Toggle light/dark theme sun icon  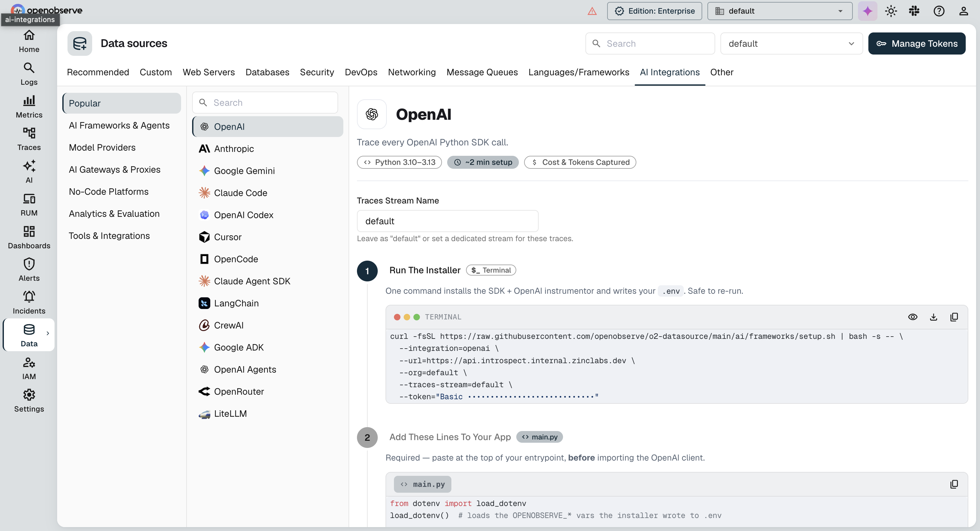(891, 11)
